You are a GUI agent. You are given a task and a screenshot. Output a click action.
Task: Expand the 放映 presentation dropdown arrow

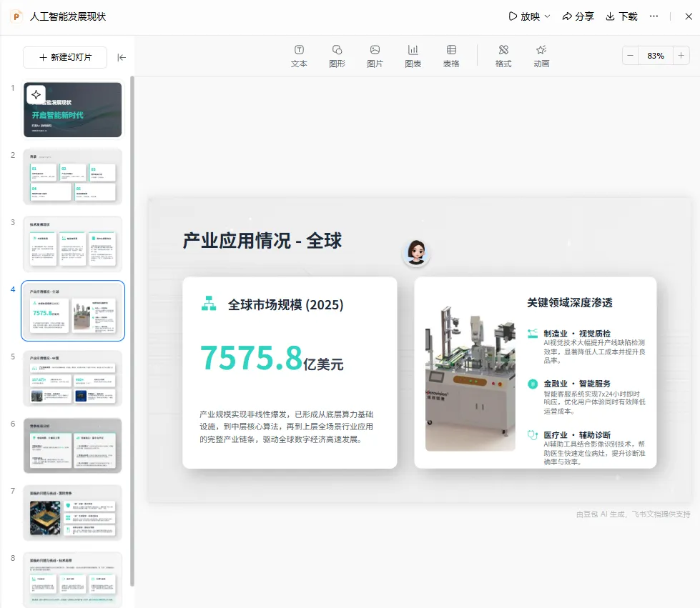click(x=547, y=16)
